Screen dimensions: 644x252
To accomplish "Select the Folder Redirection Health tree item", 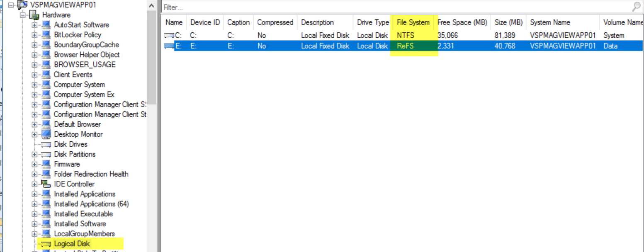I will [91, 174].
